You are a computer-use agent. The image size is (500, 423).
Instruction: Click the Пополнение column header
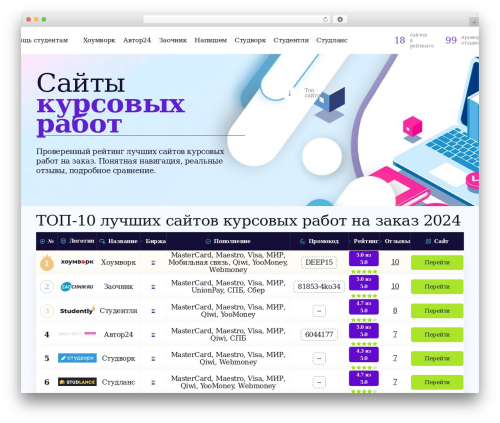[x=228, y=241]
